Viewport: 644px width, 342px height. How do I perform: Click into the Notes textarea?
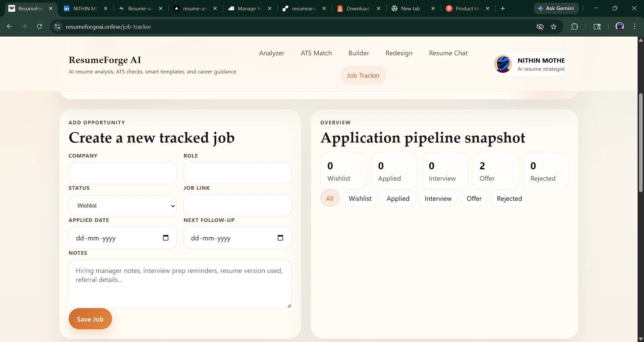point(180,283)
